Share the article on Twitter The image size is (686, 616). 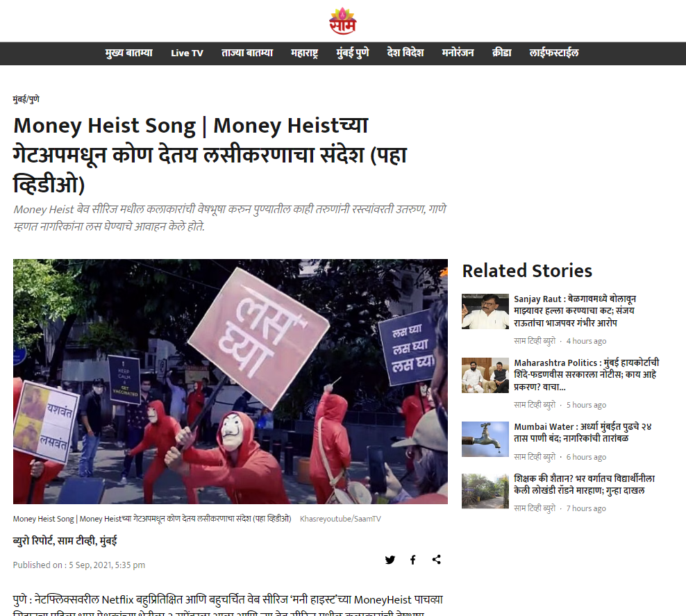coord(390,560)
